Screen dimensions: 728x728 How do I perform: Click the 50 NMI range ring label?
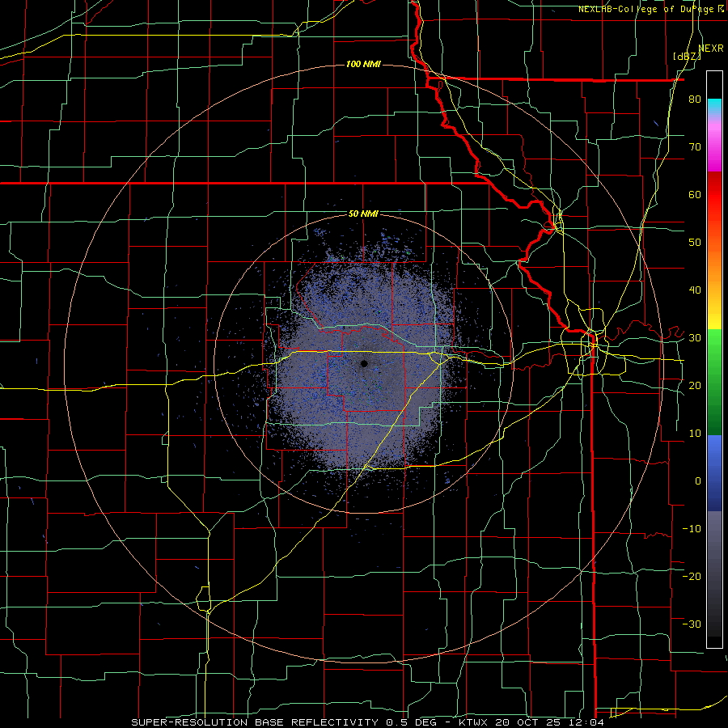click(363, 214)
